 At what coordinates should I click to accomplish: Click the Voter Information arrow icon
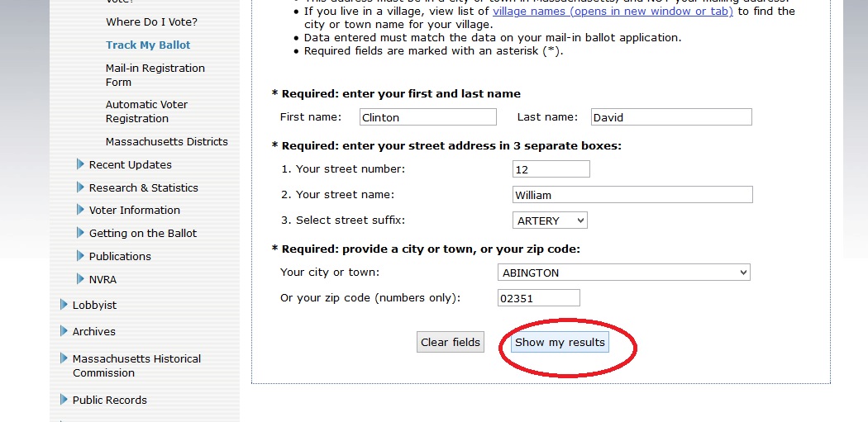coord(80,210)
